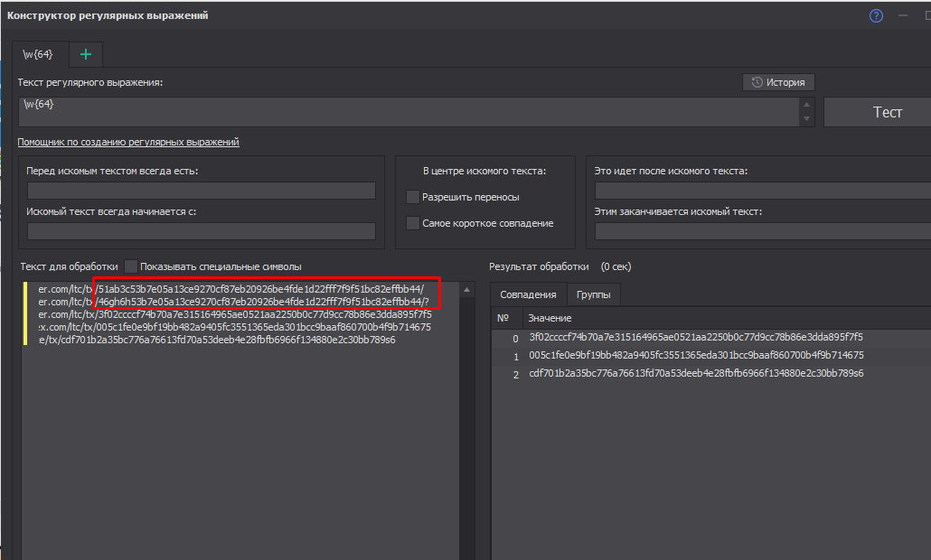
Task: Click the source text line containing 46gh6h53b7e0
Action: click(x=234, y=302)
